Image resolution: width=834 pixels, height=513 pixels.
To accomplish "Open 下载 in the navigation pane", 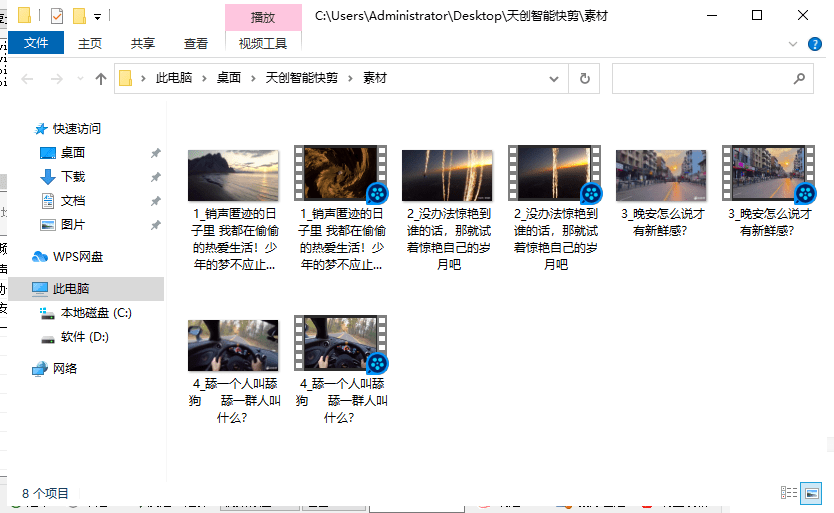I will pos(72,177).
